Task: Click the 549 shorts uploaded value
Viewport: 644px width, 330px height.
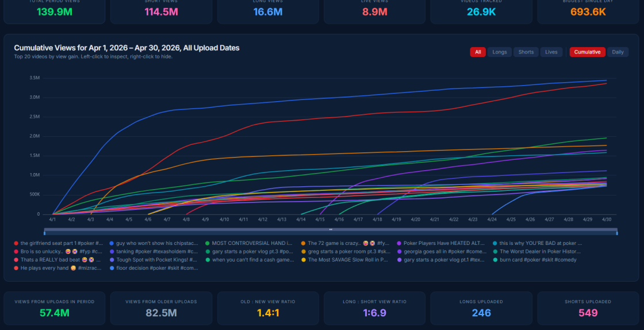Action: 588,313
